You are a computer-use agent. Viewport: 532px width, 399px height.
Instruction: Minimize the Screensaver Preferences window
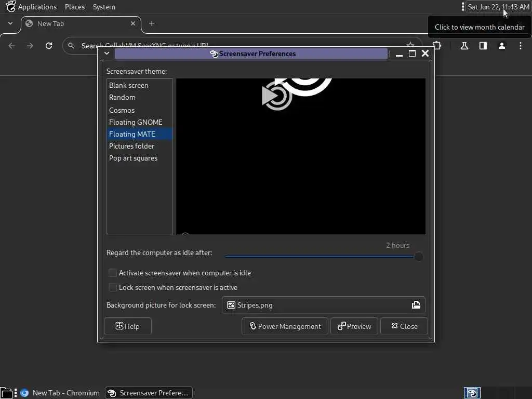[399, 54]
